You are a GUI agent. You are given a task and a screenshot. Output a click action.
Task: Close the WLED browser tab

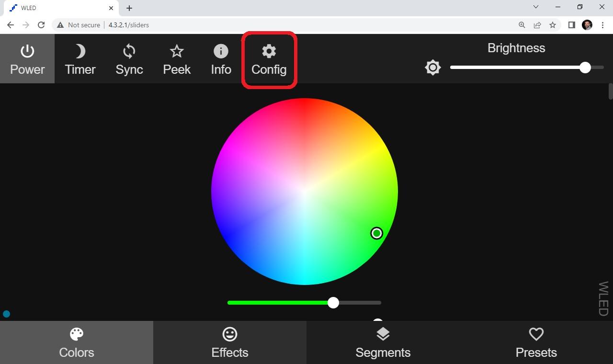[111, 8]
